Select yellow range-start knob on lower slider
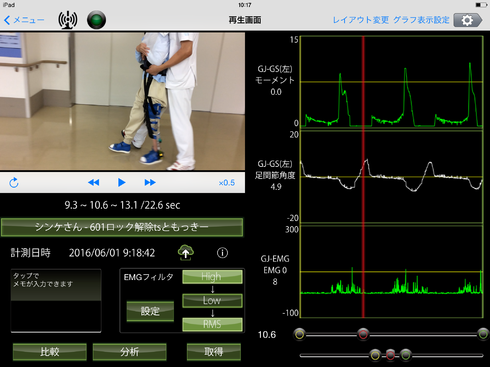The image size is (490, 367). point(375,355)
